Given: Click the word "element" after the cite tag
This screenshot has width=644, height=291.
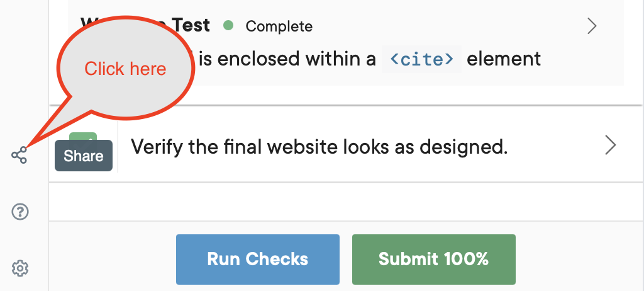Looking at the screenshot, I should coord(504,59).
